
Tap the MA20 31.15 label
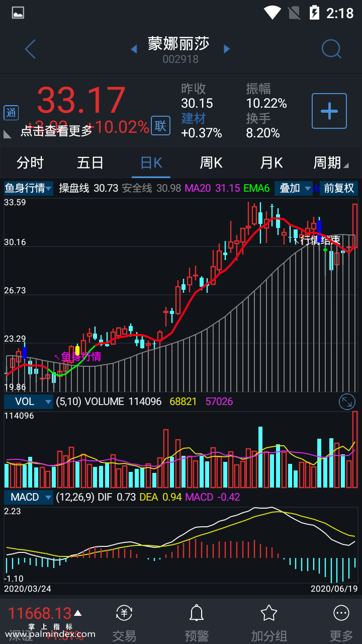[x=213, y=188]
